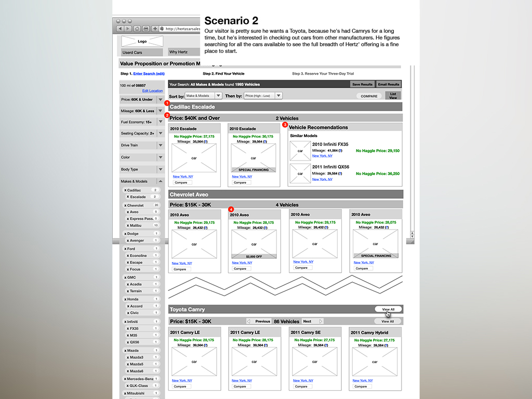Click the browser forward arrow button
This screenshot has height=399, width=532.
coord(127,29)
